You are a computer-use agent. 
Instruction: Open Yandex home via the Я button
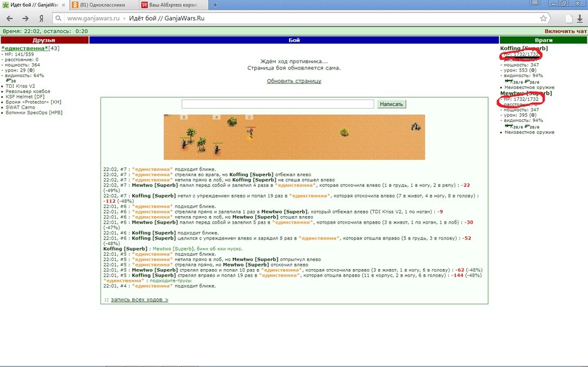click(41, 18)
